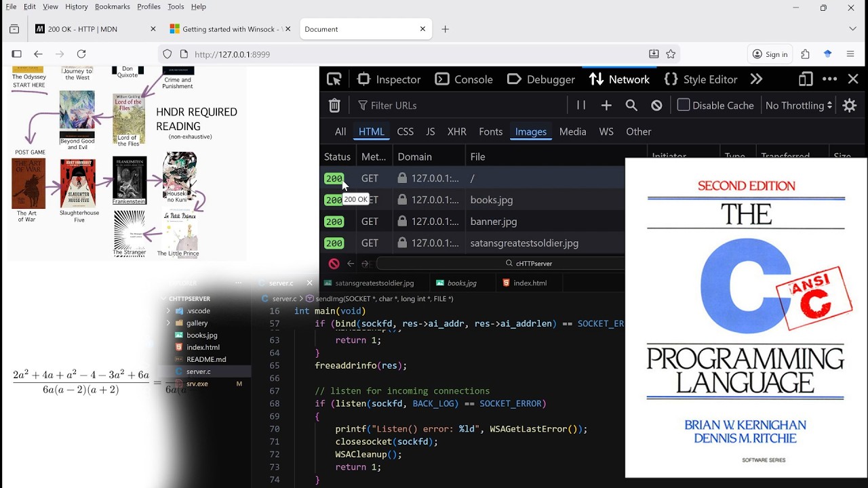
Task: Click the red blocked icon in VS Code
Action: click(334, 264)
